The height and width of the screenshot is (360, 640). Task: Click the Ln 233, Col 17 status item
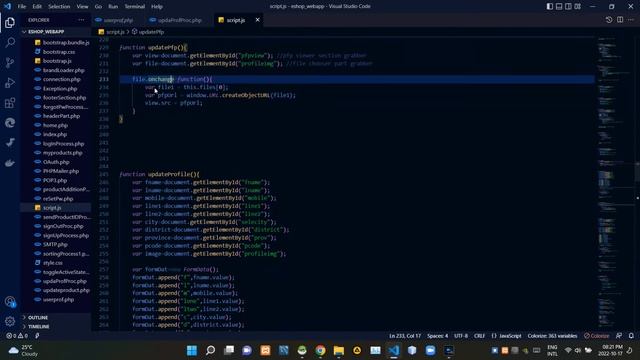pos(404,336)
